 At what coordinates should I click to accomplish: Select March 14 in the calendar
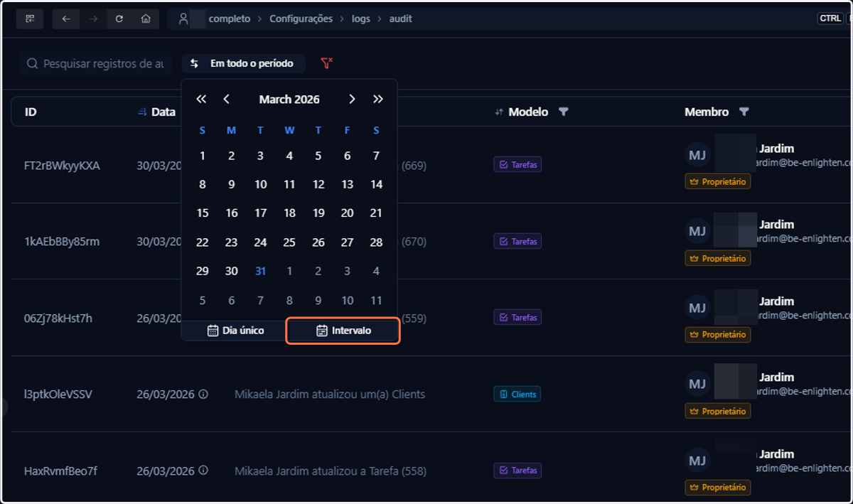376,185
